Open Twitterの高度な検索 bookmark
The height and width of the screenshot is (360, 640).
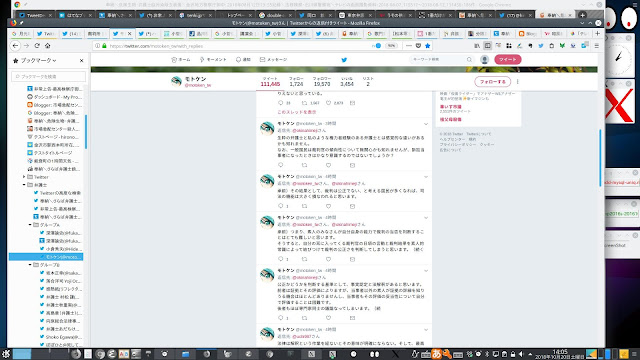tap(57, 193)
